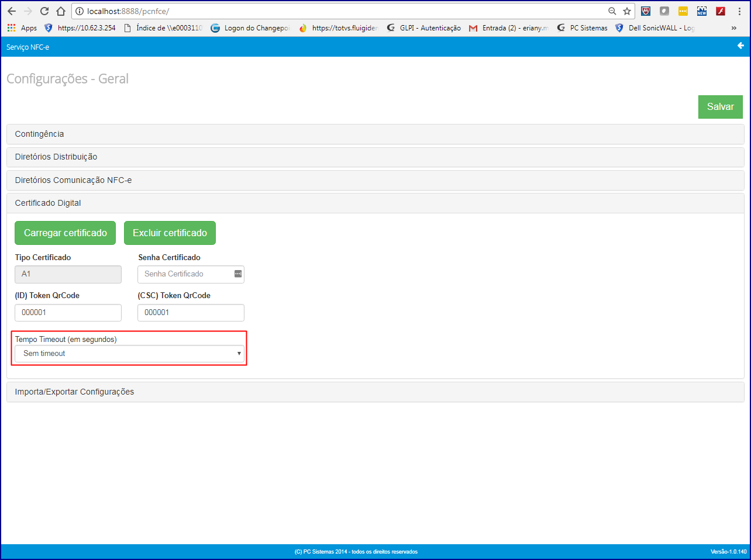This screenshot has height=560, width=751.
Task: Reload the page with the refresh icon
Action: 44,11
